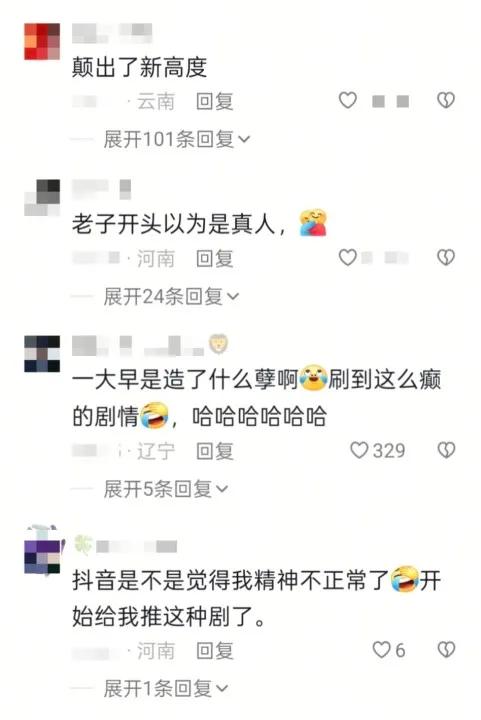Image resolution: width=481 pixels, height=720 pixels.
Task: Dislike the Liaoning comment with broken heart
Action: point(446,450)
